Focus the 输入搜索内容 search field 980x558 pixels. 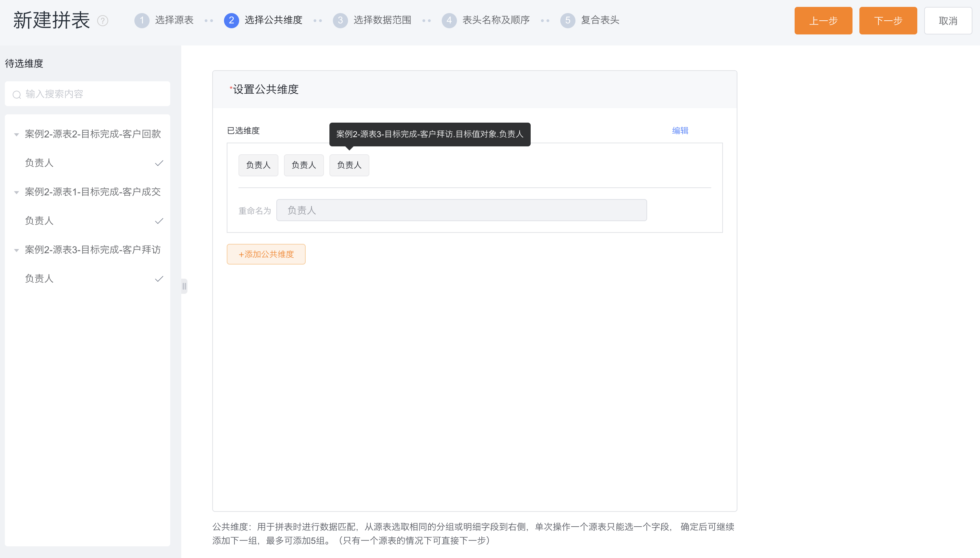point(88,93)
